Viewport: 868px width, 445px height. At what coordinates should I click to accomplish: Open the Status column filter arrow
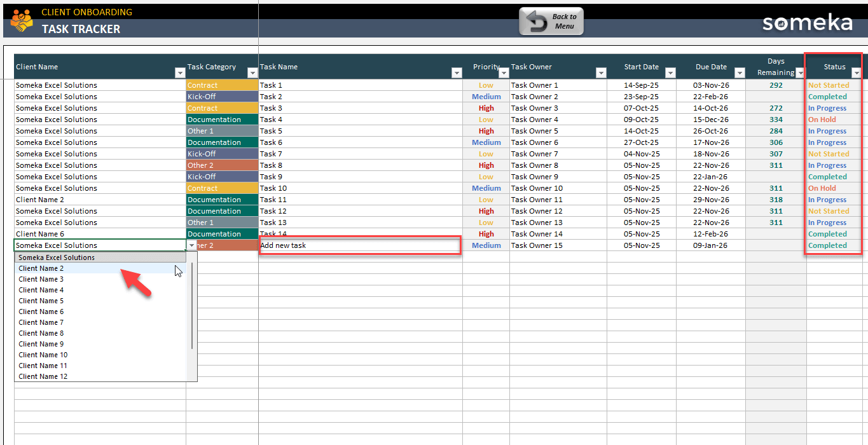click(x=856, y=73)
